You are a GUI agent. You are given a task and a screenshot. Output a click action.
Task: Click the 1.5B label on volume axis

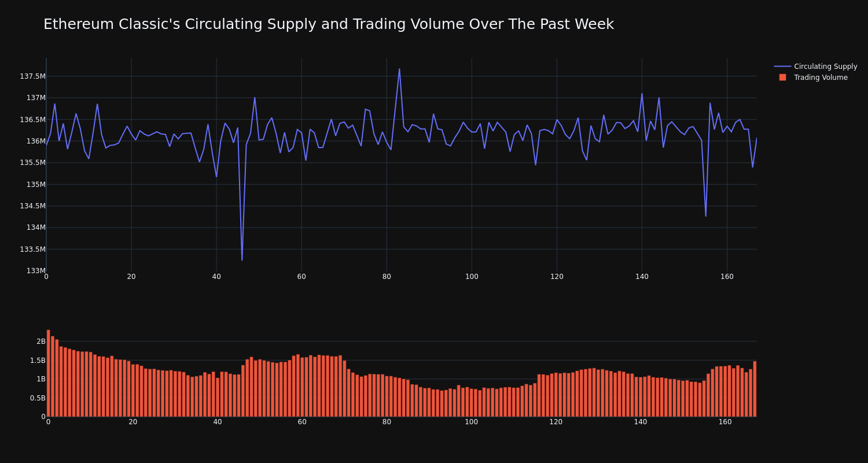tap(38, 361)
